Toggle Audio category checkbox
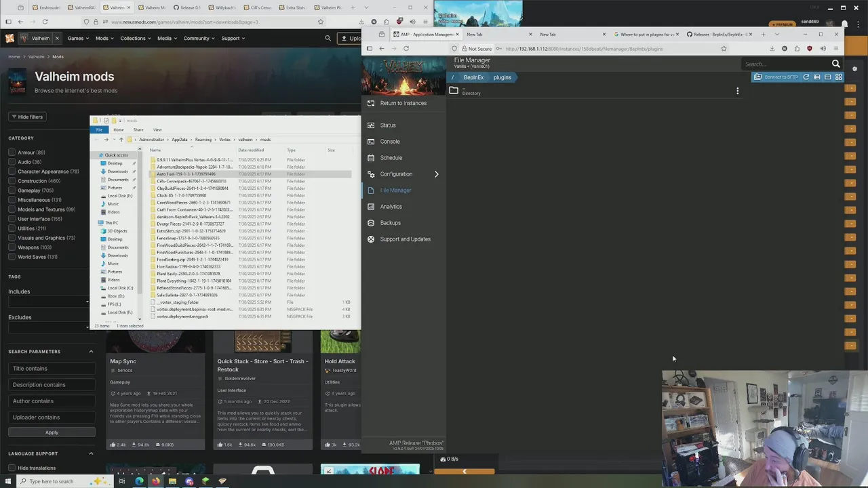868x488 pixels. coord(12,162)
